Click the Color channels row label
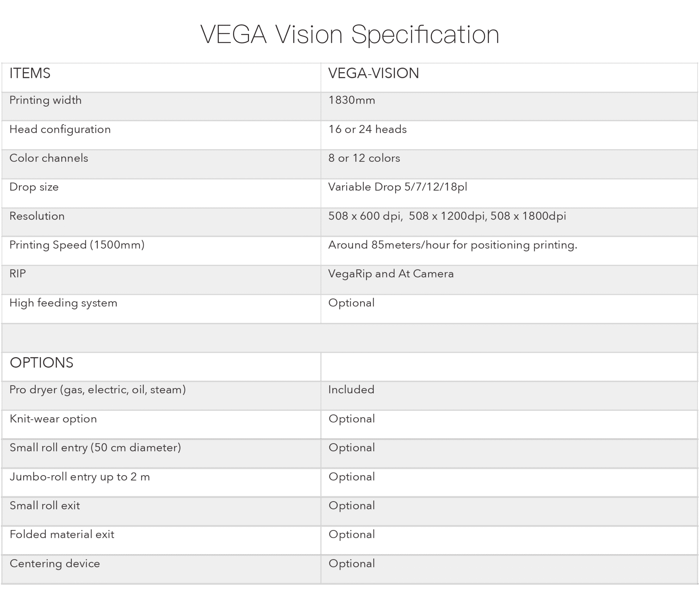 coord(49,158)
